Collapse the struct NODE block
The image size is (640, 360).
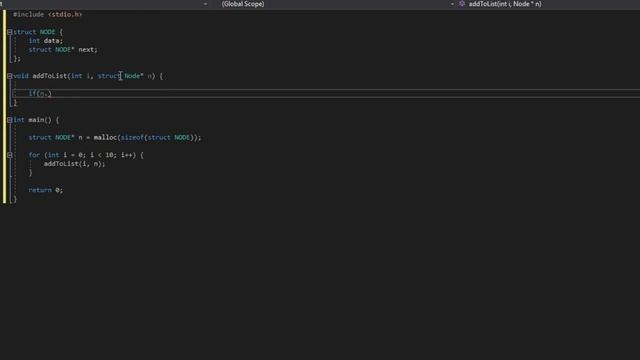9,32
